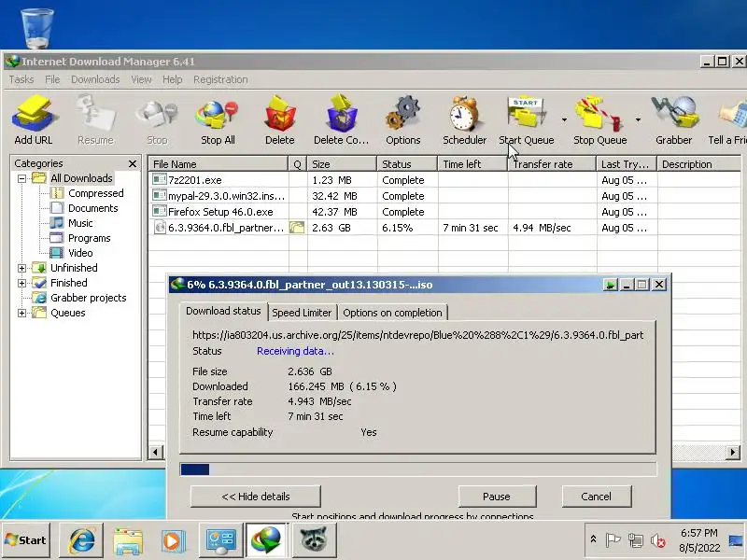The height and width of the screenshot is (560, 747).
Task: Open Start Queue dropdown arrow
Action: click(564, 119)
